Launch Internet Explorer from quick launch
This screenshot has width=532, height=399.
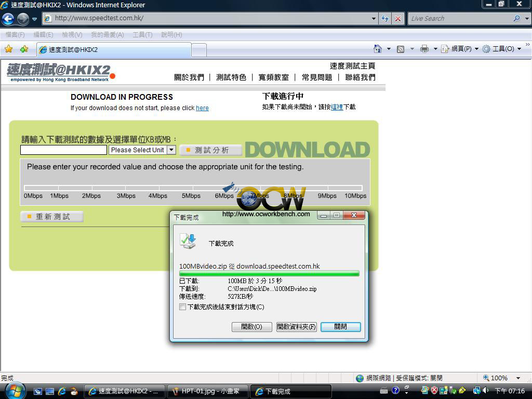click(x=62, y=391)
